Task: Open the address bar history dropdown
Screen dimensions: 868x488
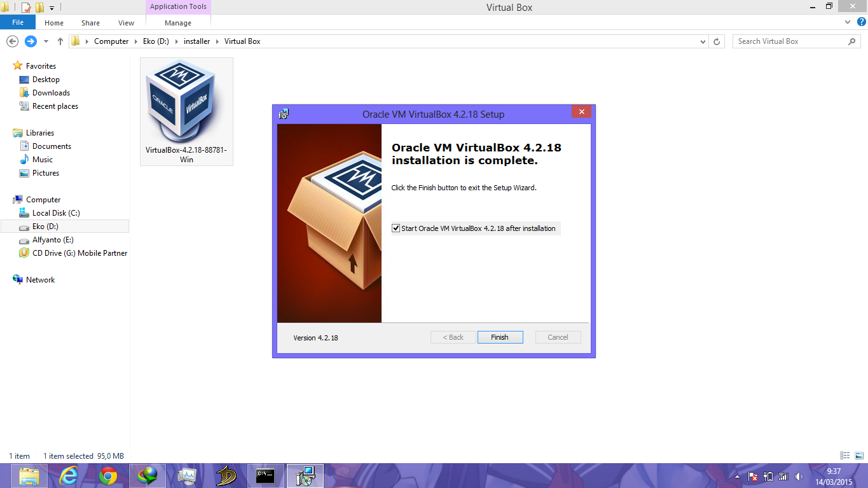Action: pyautogui.click(x=703, y=41)
